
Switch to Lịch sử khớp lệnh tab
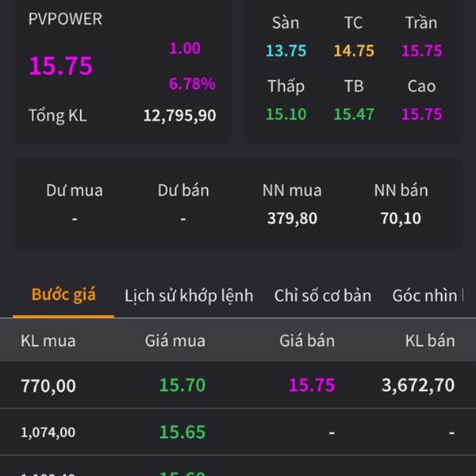[x=189, y=296]
